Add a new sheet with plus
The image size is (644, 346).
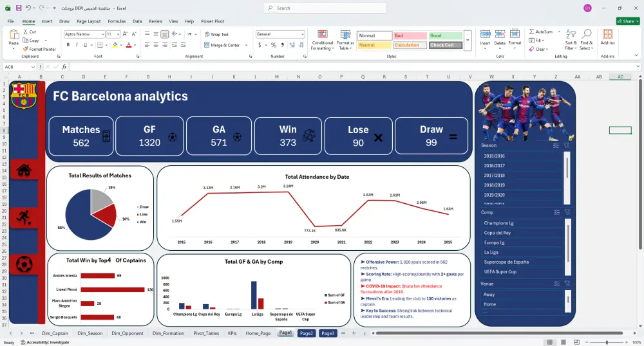coord(354,333)
